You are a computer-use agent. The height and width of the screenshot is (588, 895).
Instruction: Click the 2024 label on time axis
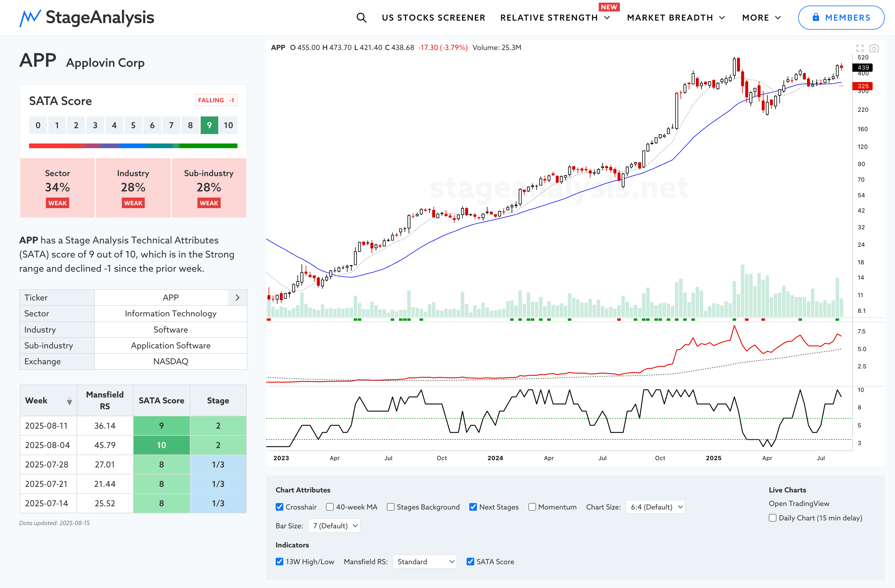click(x=495, y=458)
